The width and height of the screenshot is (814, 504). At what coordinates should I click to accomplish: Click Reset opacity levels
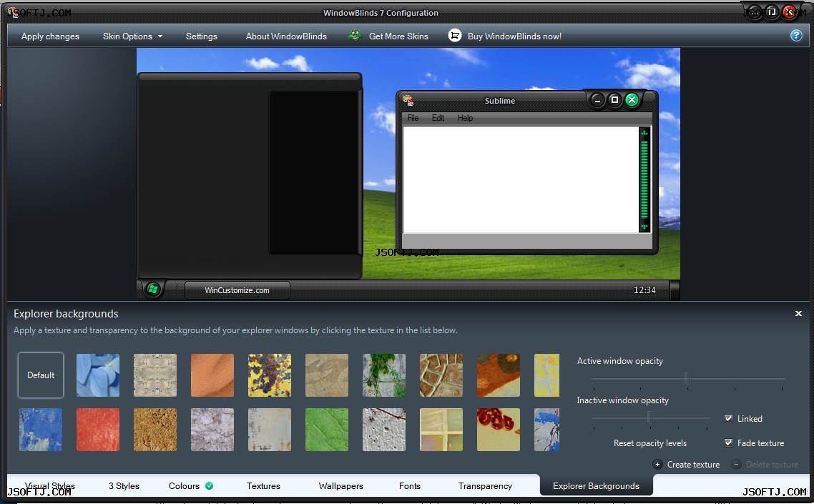coord(650,443)
